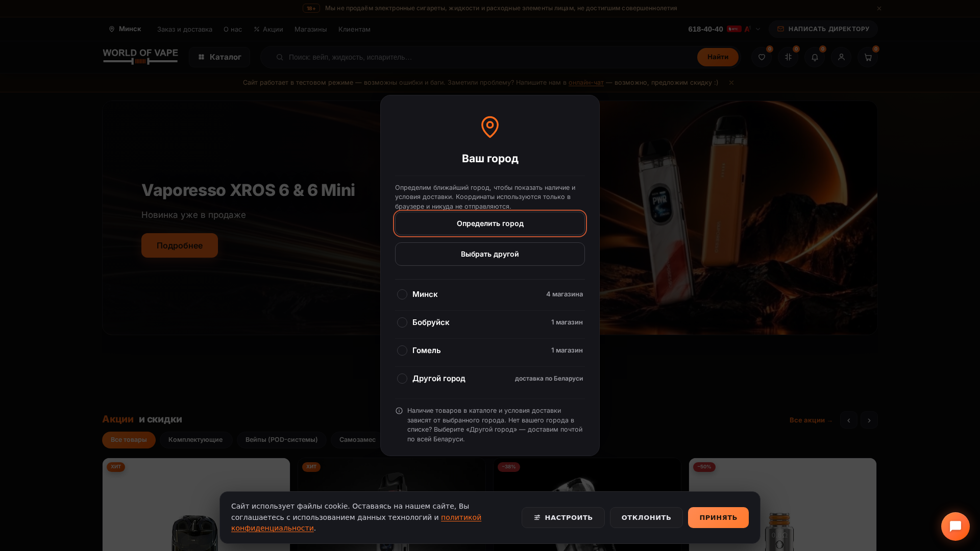Viewport: 980px width, 551px height.
Task: Click the Определить город button
Action: click(490, 223)
